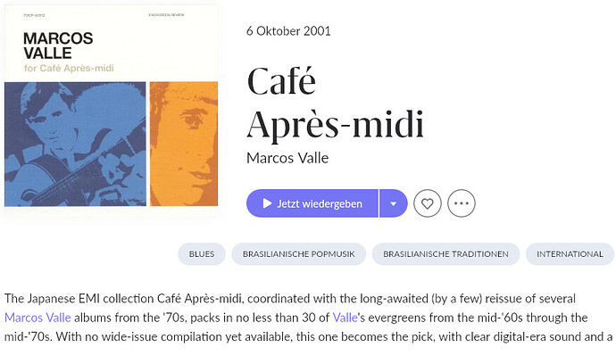Image resolution: width=616 pixels, height=364 pixels.
Task: Click the Marcos Valle artist name under the title
Action: click(287, 158)
